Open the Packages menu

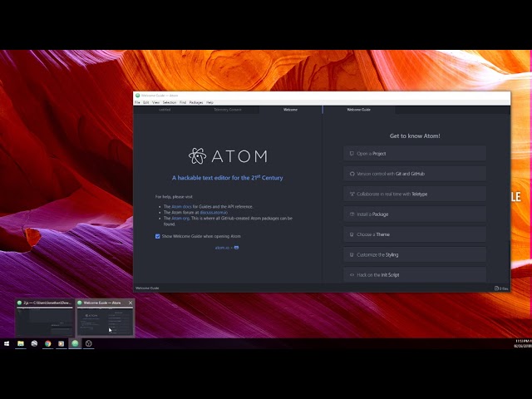(196, 102)
